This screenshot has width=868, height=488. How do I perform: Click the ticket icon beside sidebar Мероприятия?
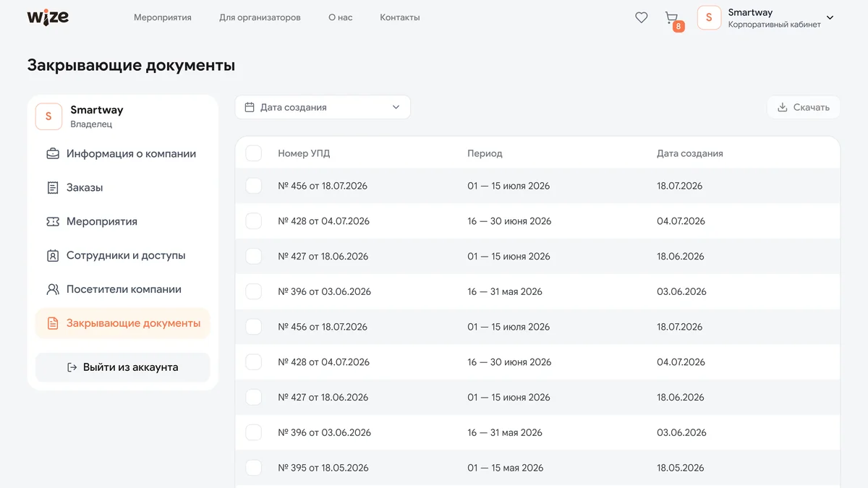coord(53,221)
